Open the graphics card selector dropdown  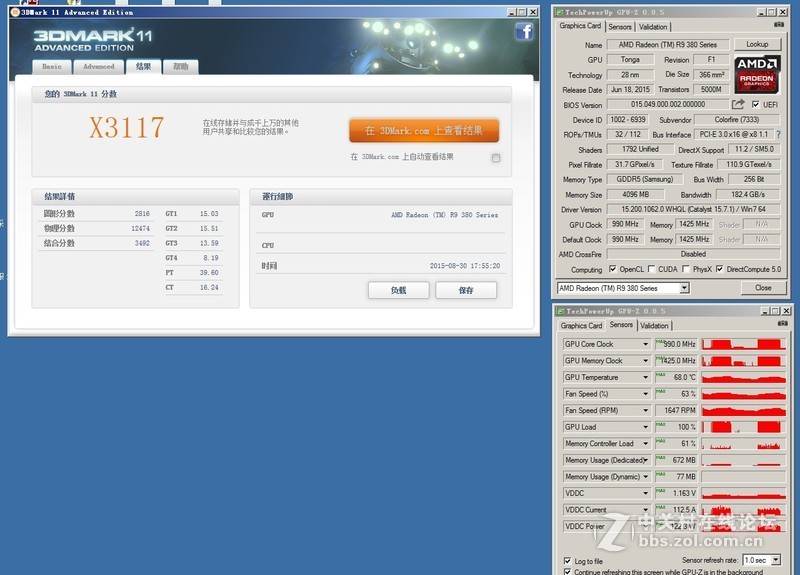pos(684,288)
